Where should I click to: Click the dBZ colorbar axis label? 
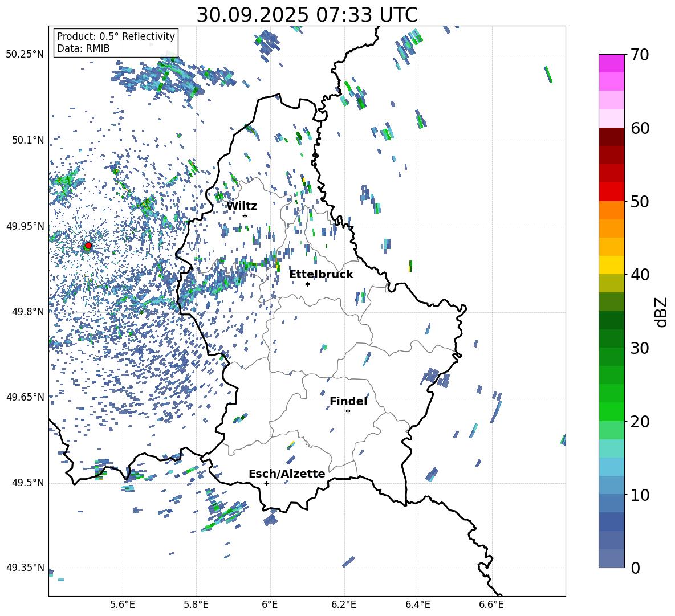(661, 312)
